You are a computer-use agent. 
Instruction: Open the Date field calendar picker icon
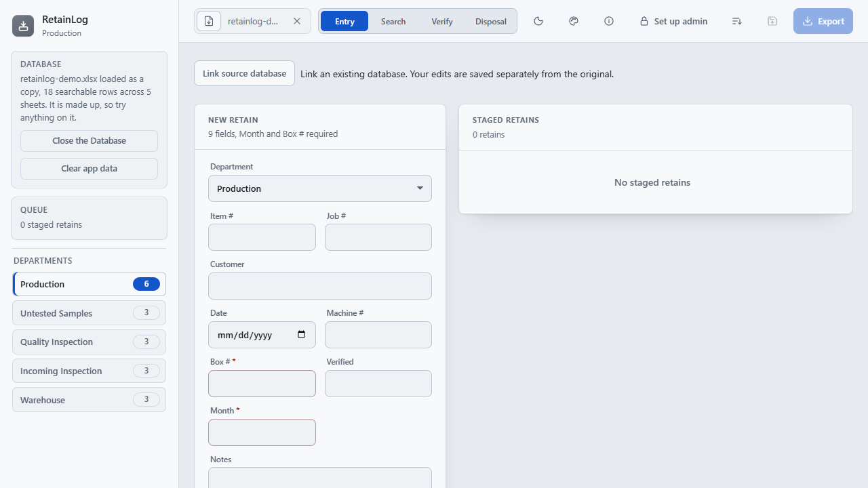point(302,335)
